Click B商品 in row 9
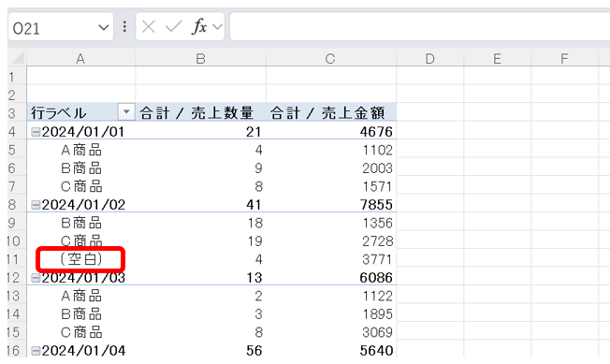Screen dimensions: 610x364 (81, 224)
